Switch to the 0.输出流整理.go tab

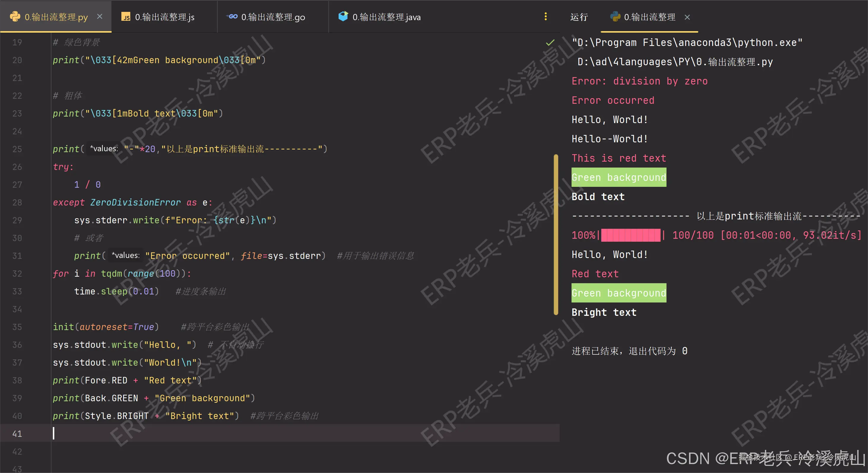click(273, 17)
